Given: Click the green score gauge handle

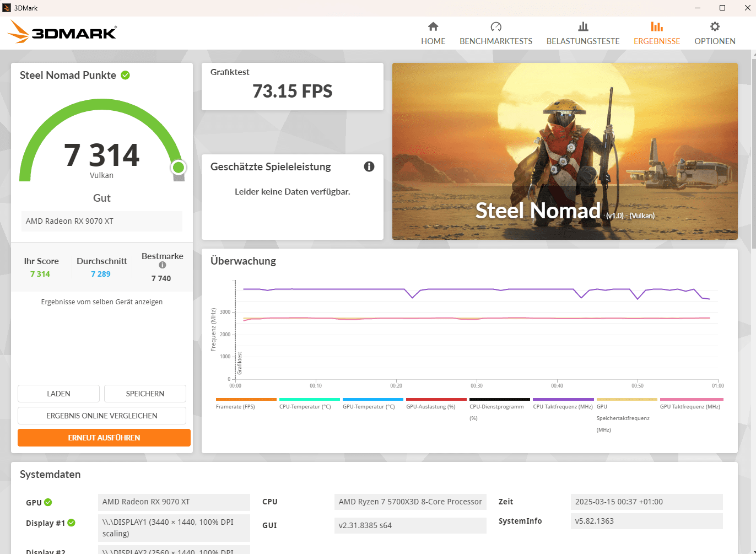Looking at the screenshot, I should click(x=178, y=167).
